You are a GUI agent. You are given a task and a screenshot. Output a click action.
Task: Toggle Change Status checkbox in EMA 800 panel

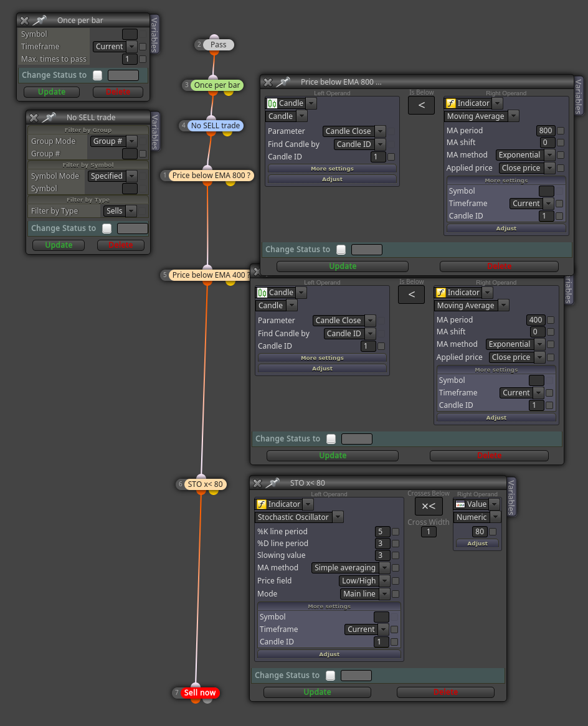341,250
